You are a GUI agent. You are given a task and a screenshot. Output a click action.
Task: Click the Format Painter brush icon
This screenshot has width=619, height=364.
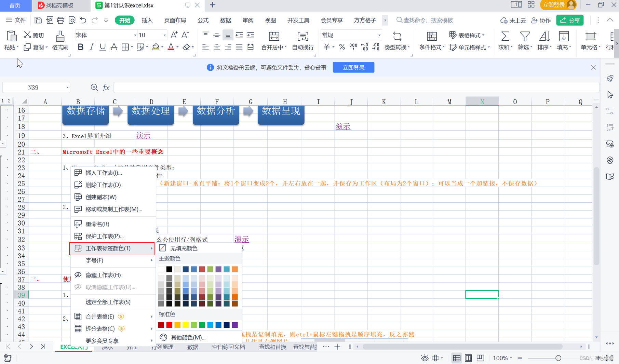tap(60, 36)
